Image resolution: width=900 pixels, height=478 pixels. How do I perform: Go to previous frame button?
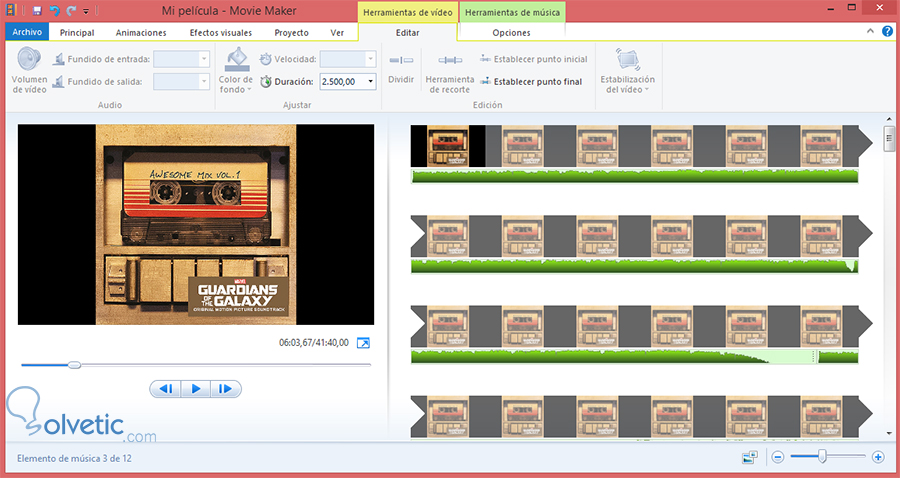point(165,389)
